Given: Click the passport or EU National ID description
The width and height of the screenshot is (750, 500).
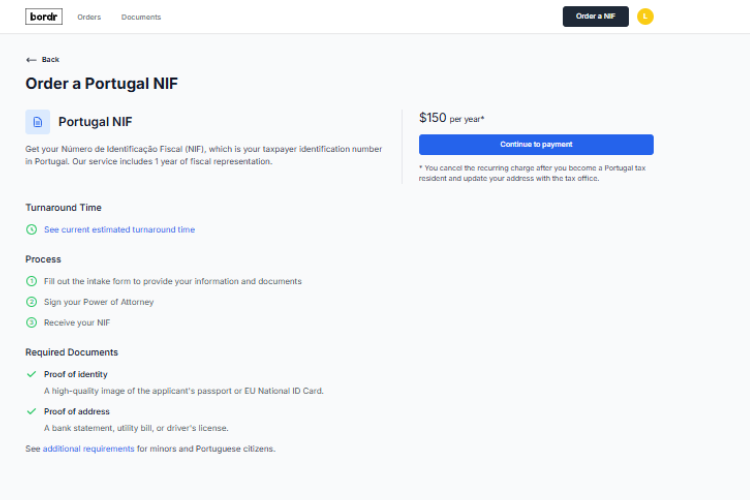Looking at the screenshot, I should [184, 391].
